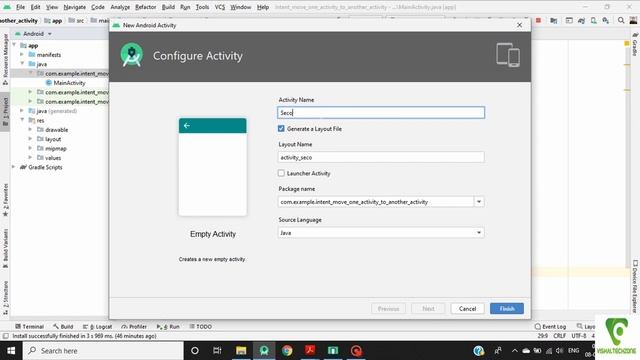Click the phone and tablet form-factor icon

coord(508,55)
